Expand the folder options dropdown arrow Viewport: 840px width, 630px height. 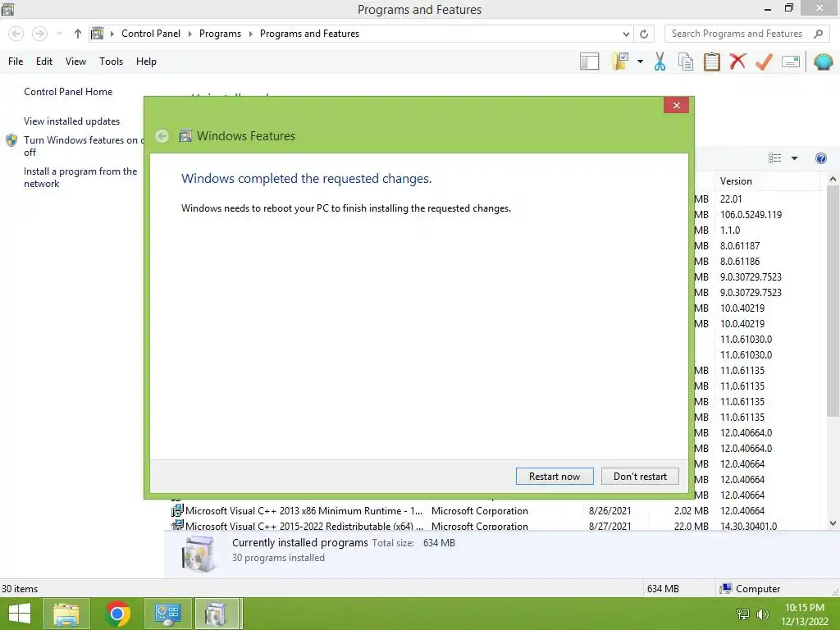click(640, 62)
